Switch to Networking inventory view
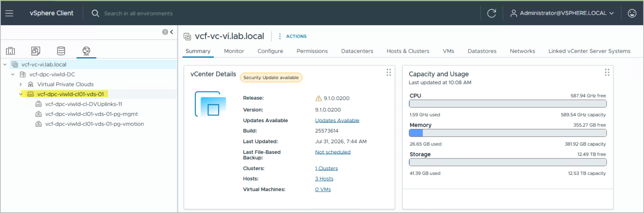This screenshot has width=644, height=213. click(x=86, y=51)
